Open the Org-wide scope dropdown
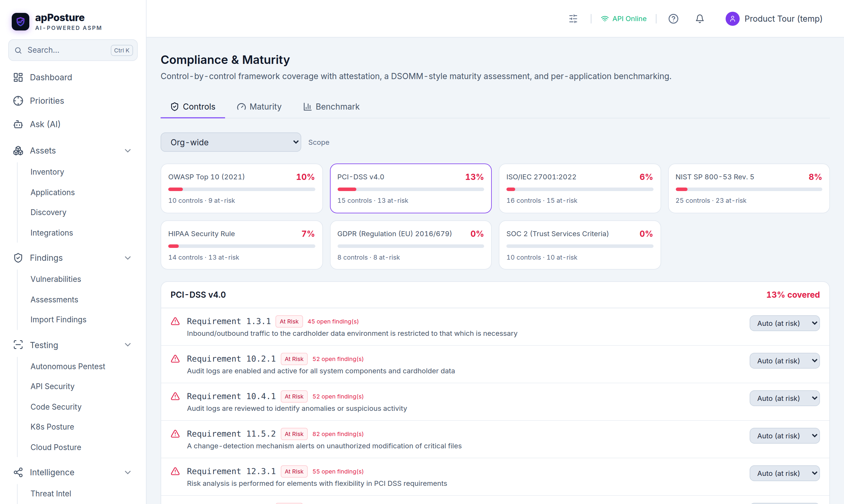 point(231,142)
